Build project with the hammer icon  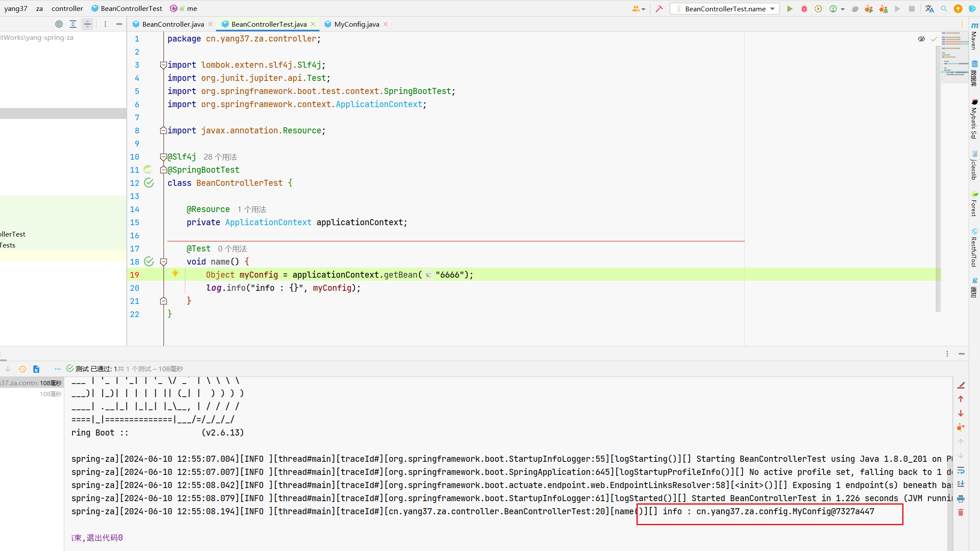659,9
